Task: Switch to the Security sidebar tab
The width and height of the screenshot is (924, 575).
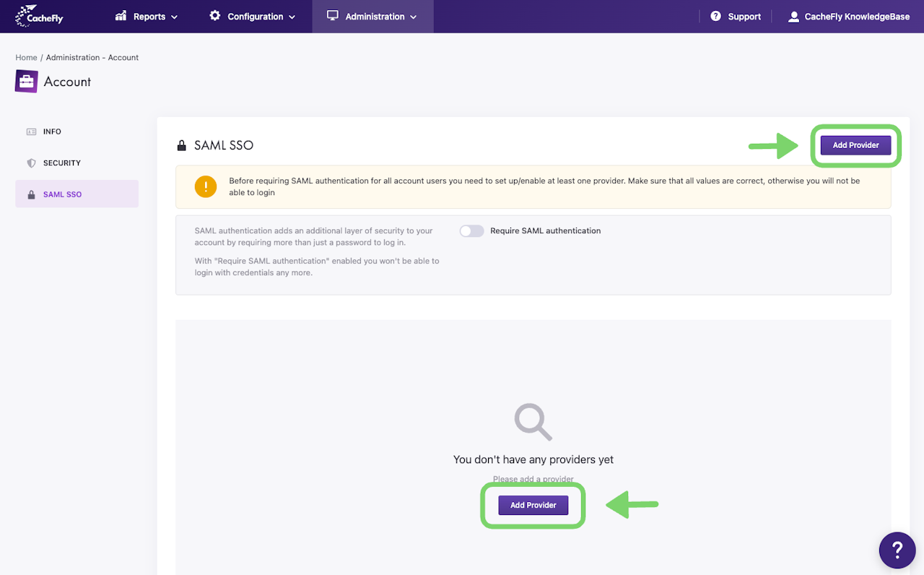Action: [62, 163]
